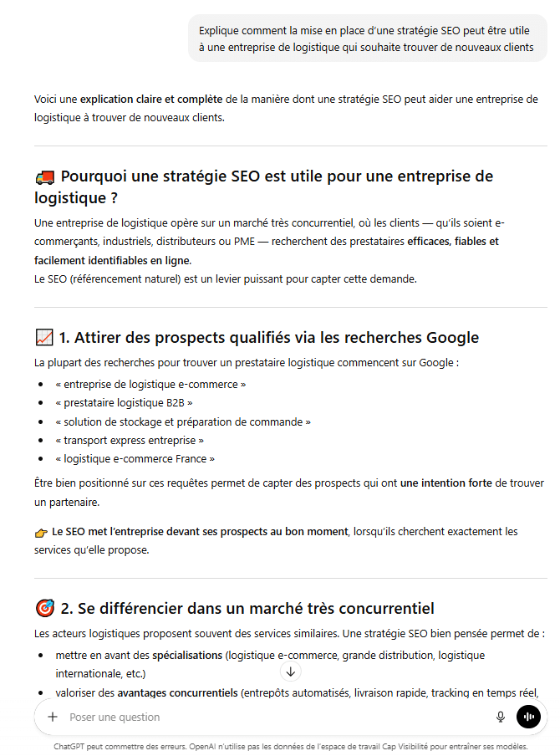Click the bullet « logistique e-commerce France »
560x756 pixels.
135,458
